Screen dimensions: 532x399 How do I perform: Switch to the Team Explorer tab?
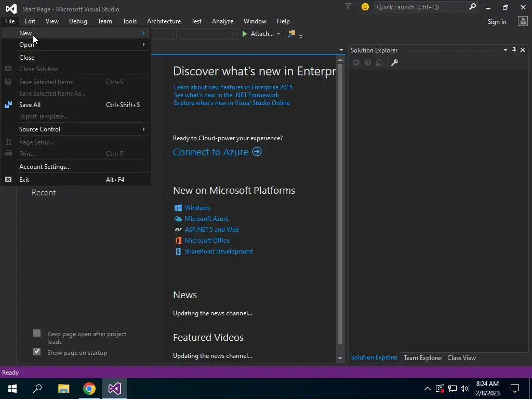coord(423,357)
